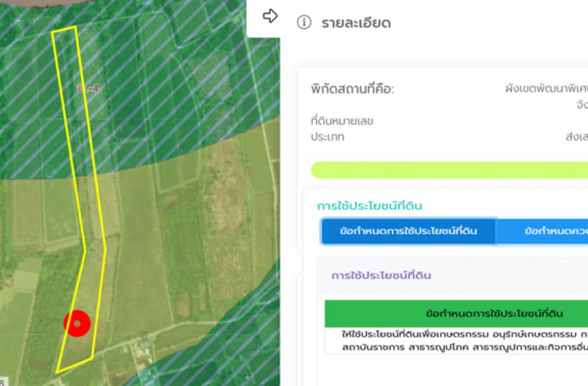Click the ประเภท field label
588x386 pixels.
328,137
